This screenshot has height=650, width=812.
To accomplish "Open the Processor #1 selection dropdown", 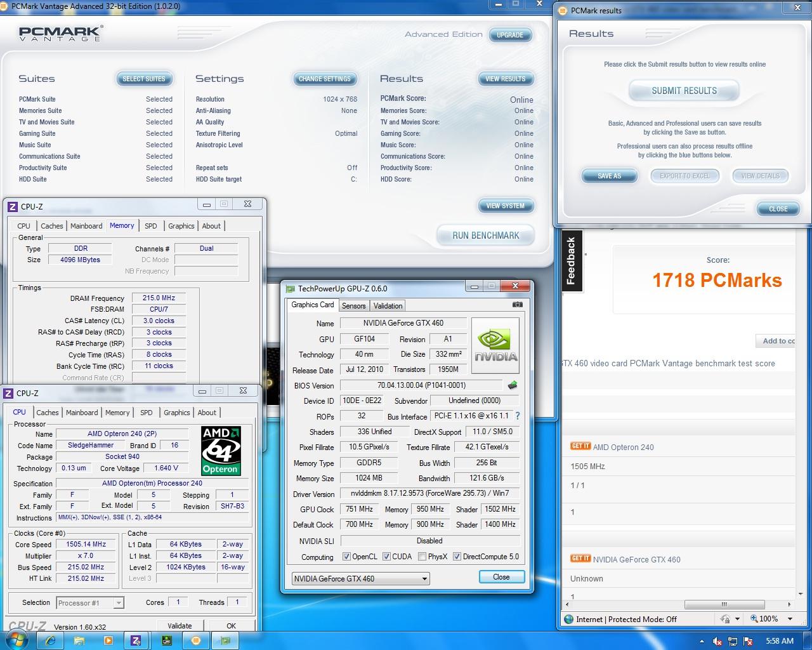I will [90, 603].
